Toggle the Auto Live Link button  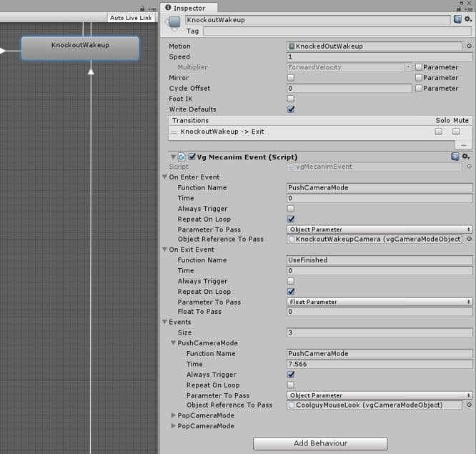pyautogui.click(x=130, y=18)
